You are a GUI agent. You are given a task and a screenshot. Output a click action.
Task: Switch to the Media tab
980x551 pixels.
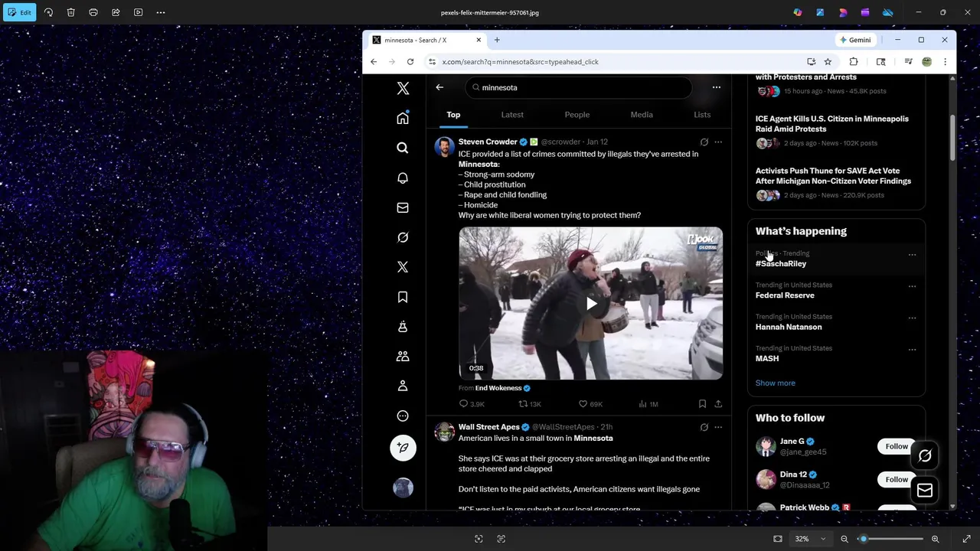[642, 115]
